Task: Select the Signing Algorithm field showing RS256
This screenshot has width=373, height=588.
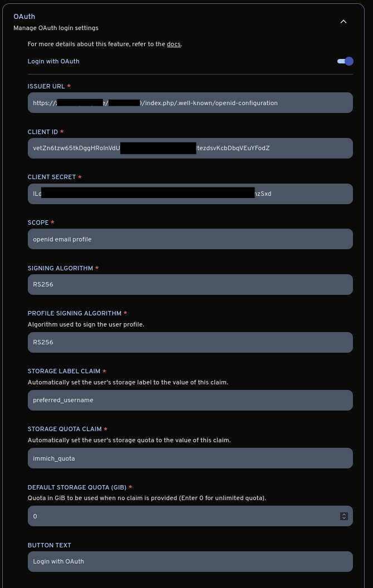Action: click(x=190, y=284)
